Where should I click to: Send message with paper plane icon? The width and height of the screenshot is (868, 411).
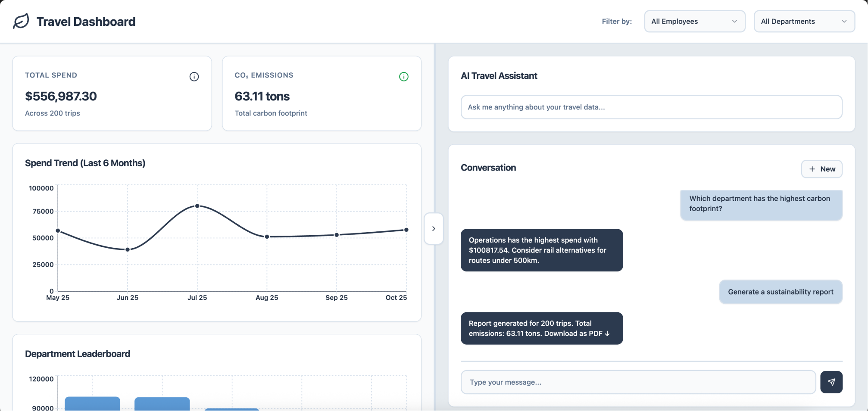click(x=831, y=382)
